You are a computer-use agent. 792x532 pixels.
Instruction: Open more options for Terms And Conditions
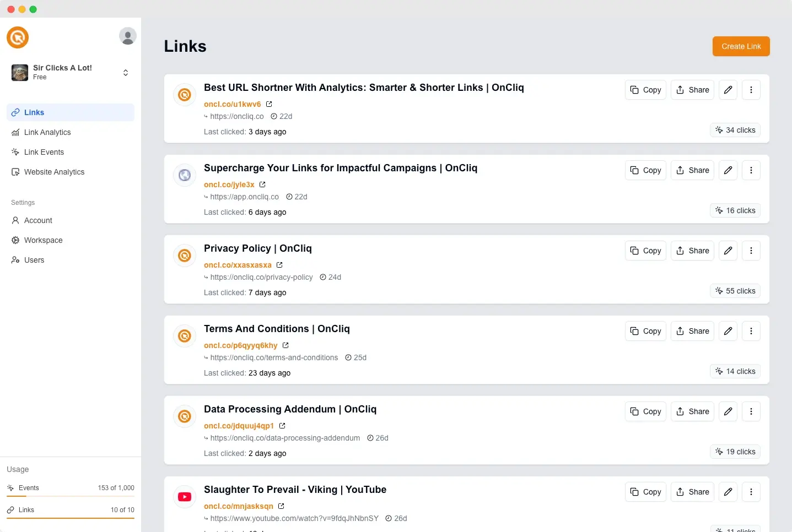(751, 331)
